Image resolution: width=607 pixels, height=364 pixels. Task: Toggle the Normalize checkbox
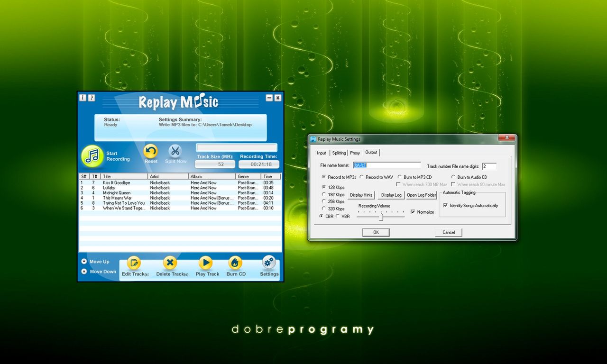413,212
